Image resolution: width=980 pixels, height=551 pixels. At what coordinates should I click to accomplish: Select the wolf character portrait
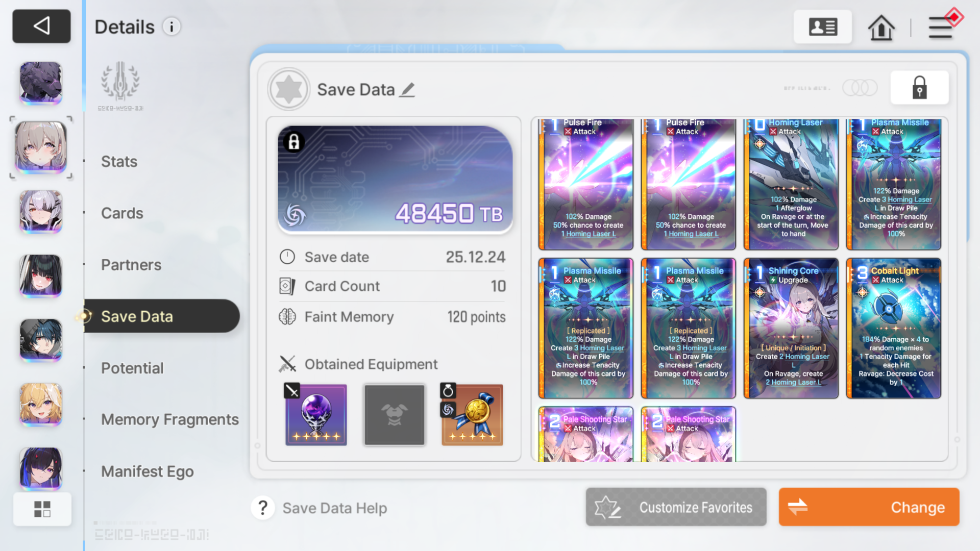point(41,83)
